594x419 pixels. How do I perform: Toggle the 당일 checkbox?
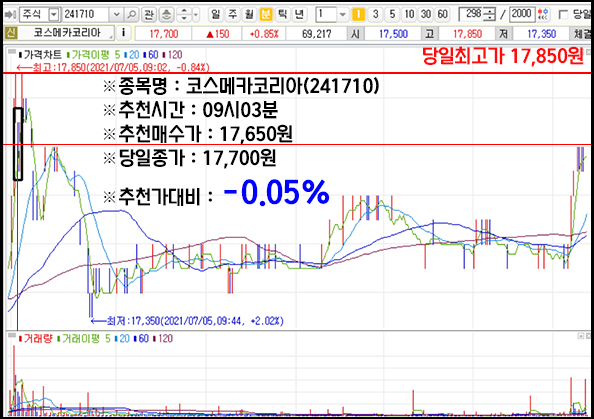tap(563, 15)
